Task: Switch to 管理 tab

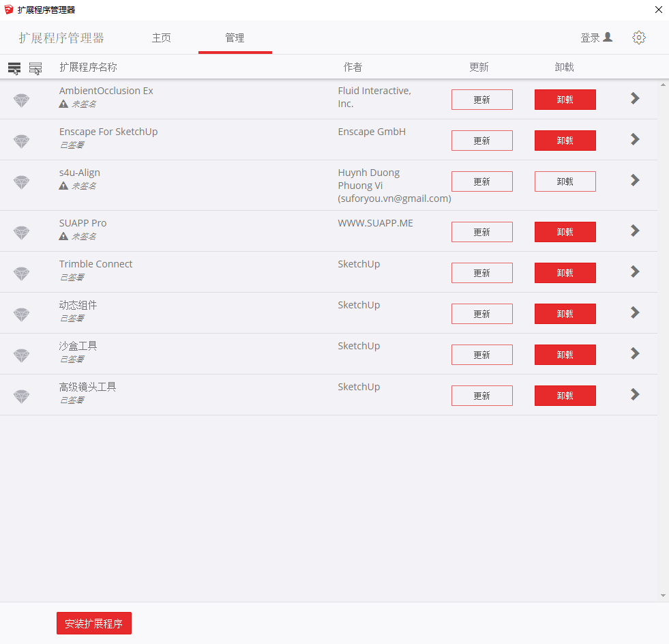Action: tap(235, 38)
